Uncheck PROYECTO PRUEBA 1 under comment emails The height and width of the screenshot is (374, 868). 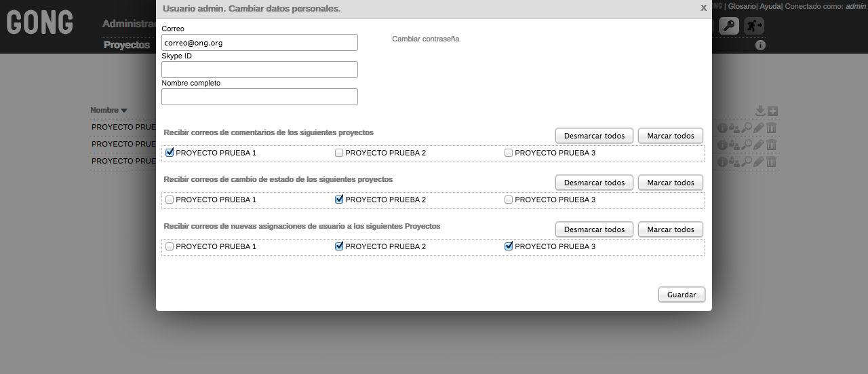[x=170, y=153]
